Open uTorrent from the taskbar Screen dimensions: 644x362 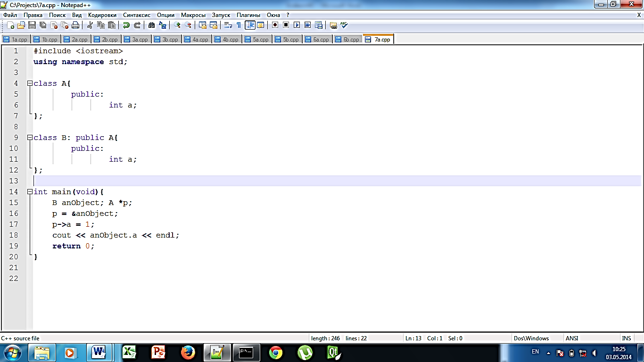[305, 353]
